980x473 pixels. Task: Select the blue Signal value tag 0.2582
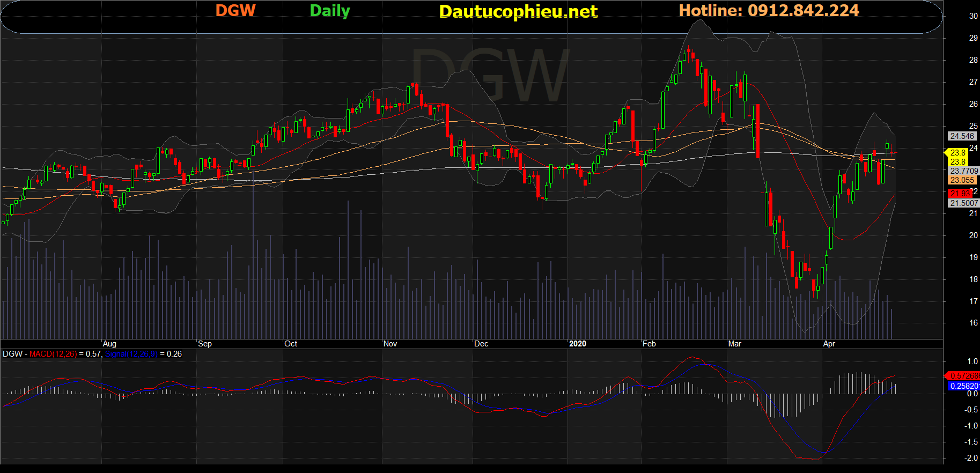tap(964, 386)
